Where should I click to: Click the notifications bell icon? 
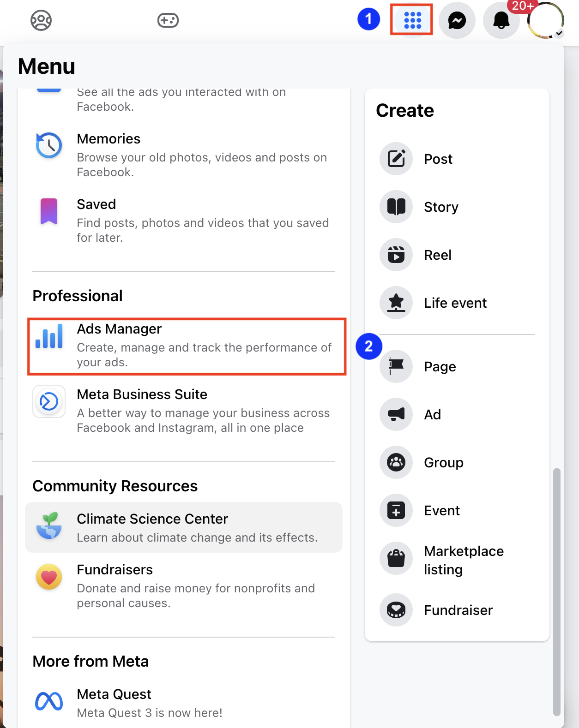click(x=501, y=20)
